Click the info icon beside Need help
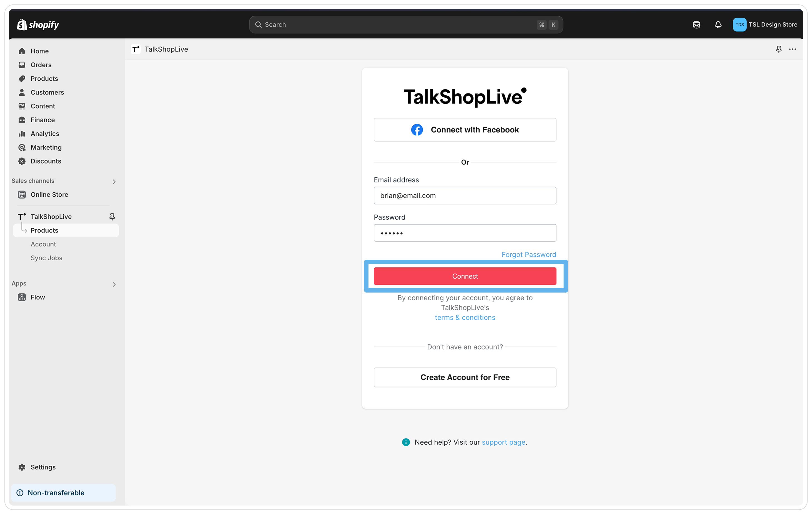Image resolution: width=812 pixels, height=515 pixels. coord(406,442)
